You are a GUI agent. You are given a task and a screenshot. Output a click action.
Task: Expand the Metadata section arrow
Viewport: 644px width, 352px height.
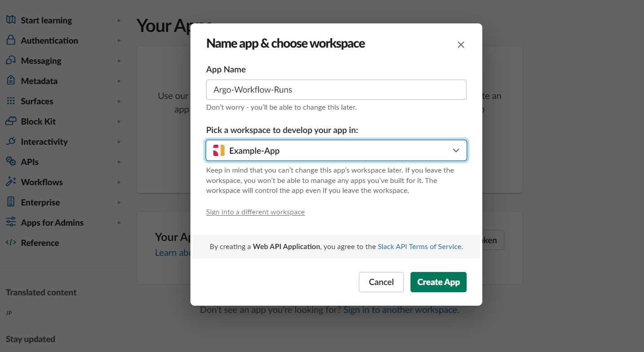point(119,81)
